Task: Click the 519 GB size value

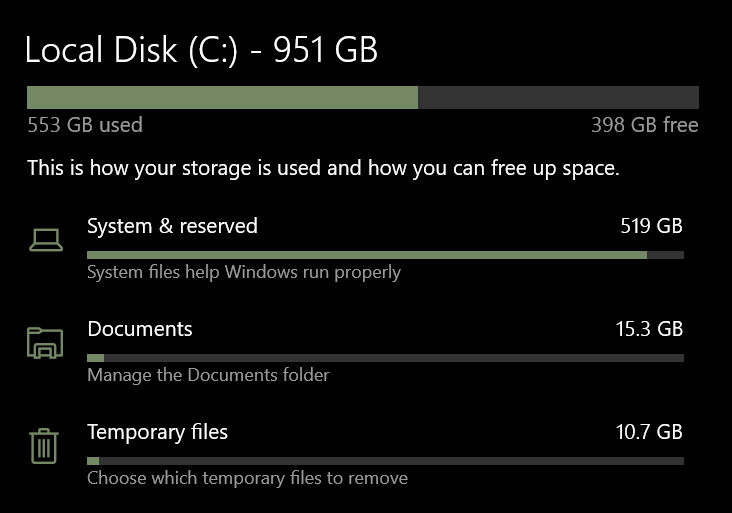Action: [x=651, y=226]
